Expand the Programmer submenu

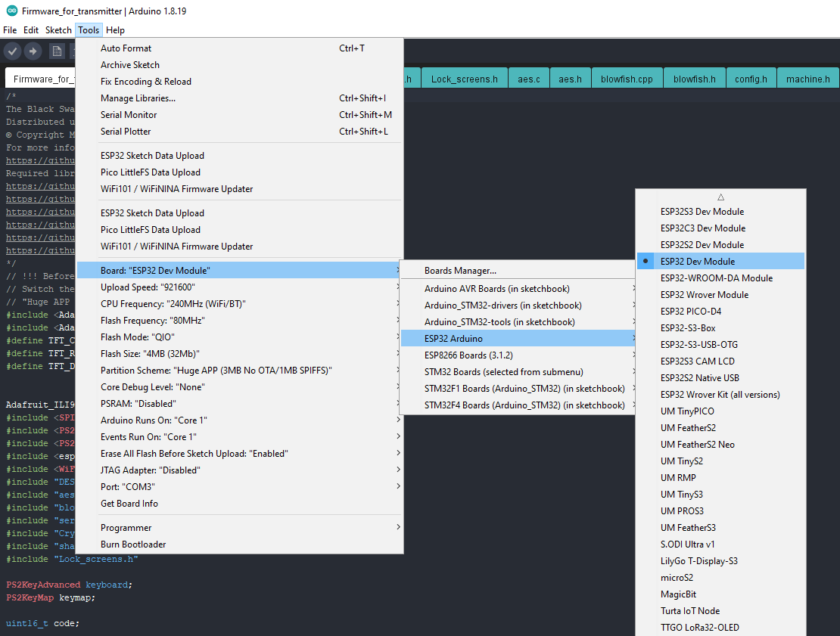239,527
